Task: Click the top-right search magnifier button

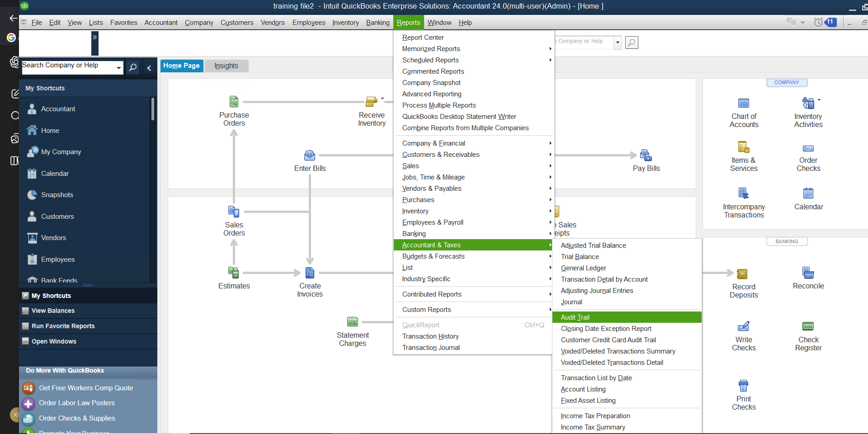Action: click(x=632, y=42)
